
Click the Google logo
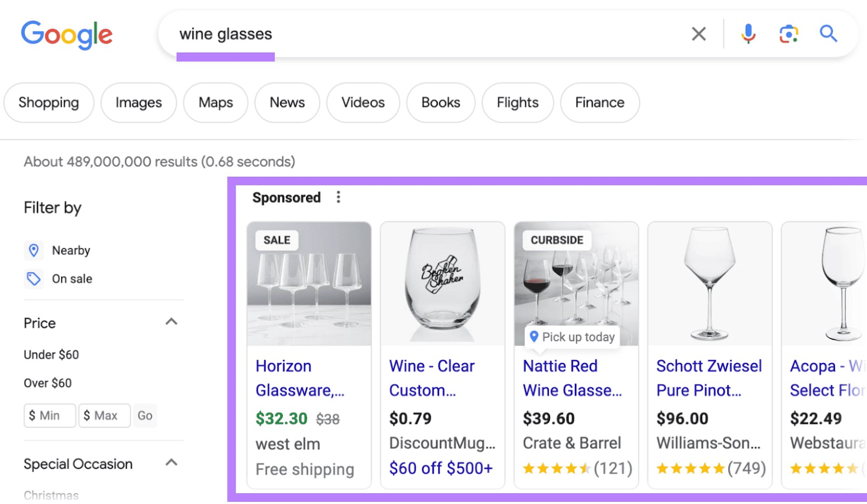point(66,35)
